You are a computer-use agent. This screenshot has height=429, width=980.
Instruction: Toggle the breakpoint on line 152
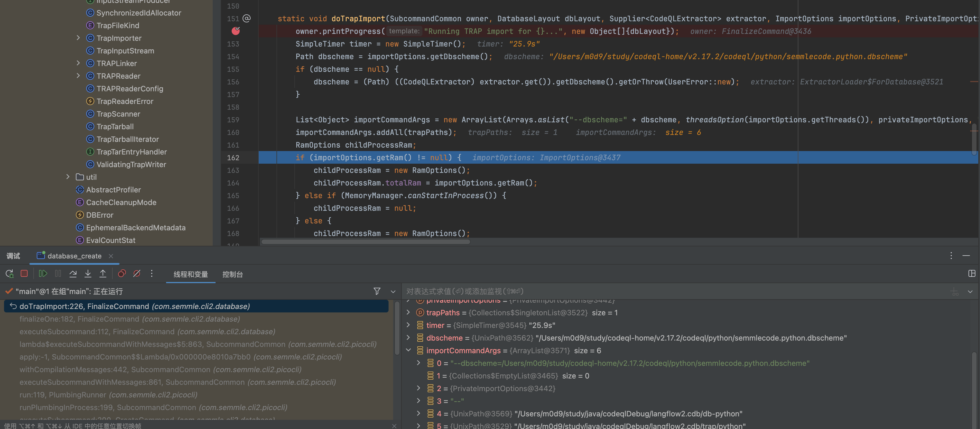tap(235, 31)
